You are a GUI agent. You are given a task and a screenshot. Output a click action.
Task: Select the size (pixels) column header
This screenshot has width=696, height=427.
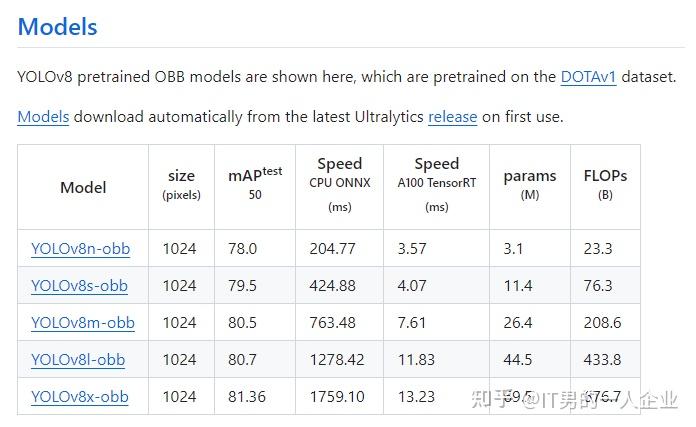(181, 185)
